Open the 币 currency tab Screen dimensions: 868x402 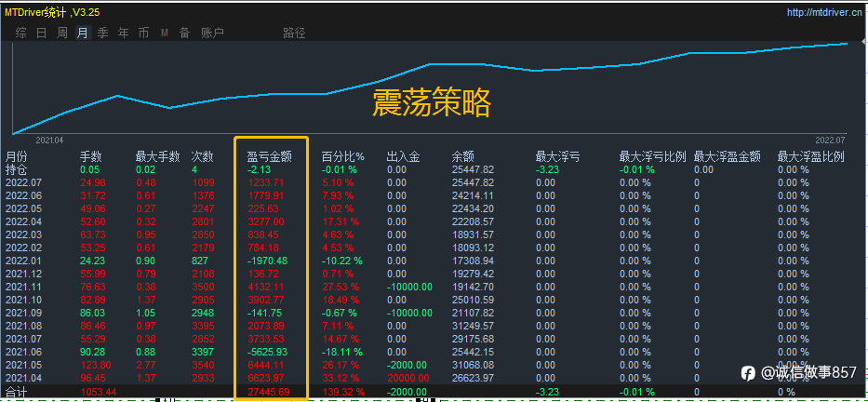pyautogui.click(x=144, y=33)
